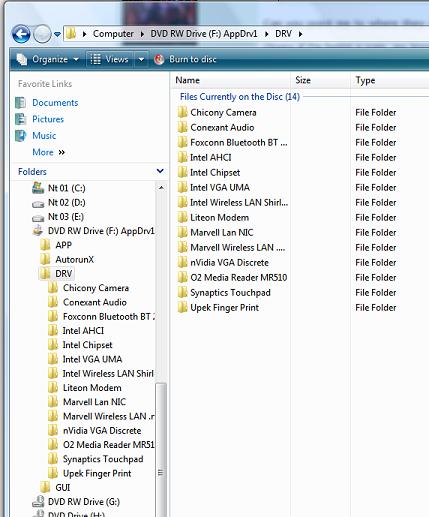Select Intel Chipset folder icon in file list
Image resolution: width=429 pixels, height=517 pixels.
point(183,172)
